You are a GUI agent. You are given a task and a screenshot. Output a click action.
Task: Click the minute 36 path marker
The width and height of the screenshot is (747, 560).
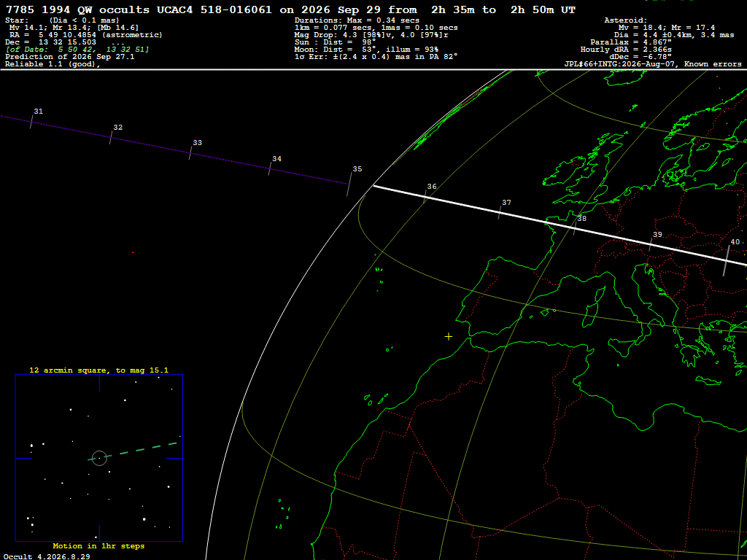coord(425,197)
